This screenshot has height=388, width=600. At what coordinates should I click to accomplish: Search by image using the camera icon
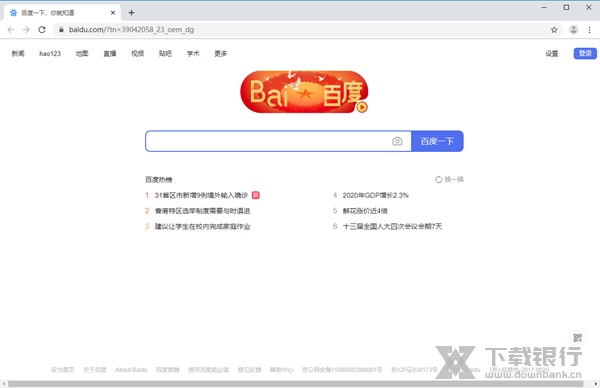[x=397, y=141]
